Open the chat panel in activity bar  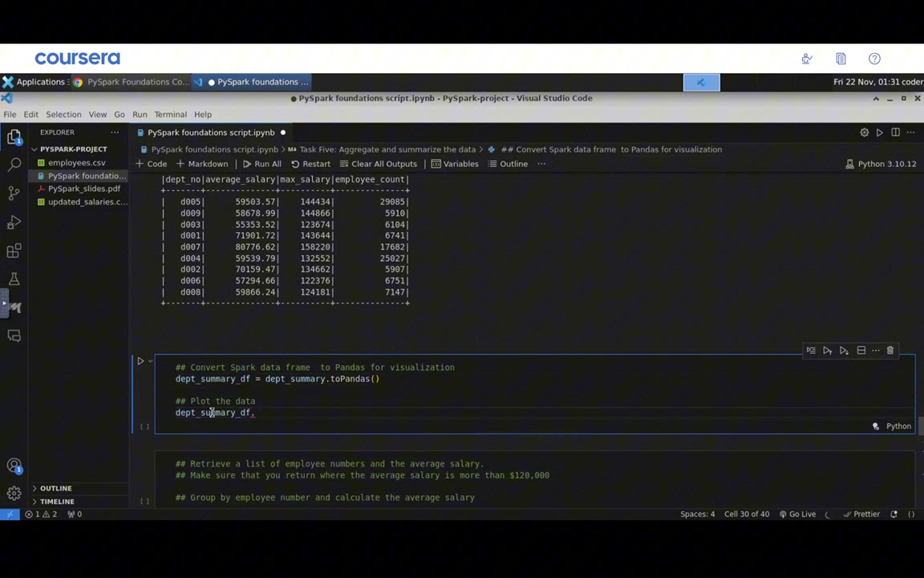click(14, 336)
